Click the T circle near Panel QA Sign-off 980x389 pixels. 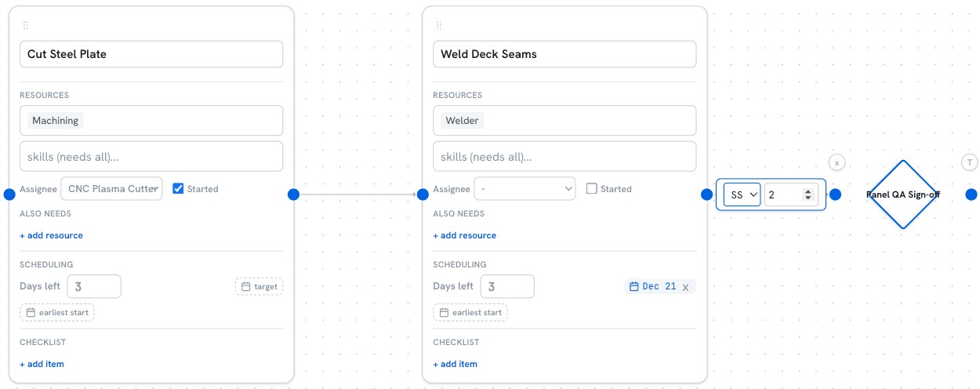[x=970, y=162]
